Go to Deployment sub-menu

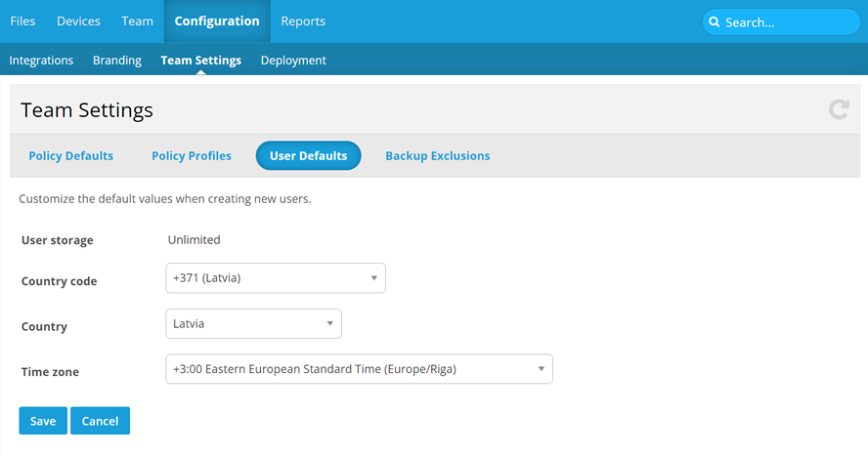click(293, 60)
